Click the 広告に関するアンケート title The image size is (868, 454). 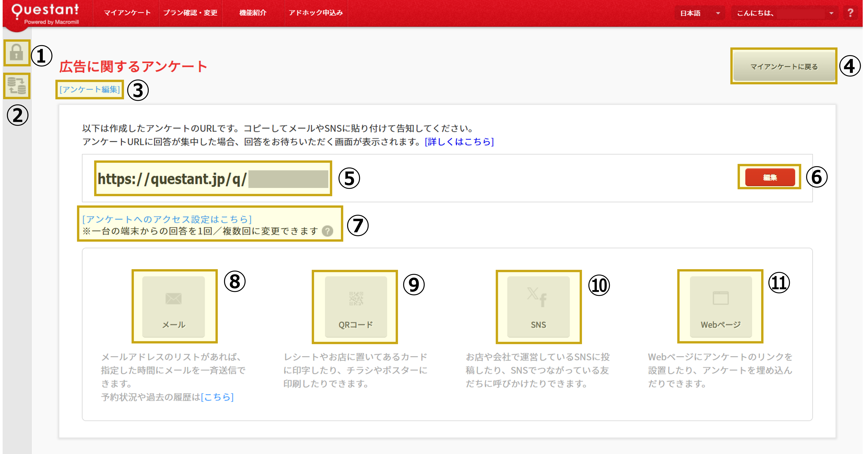point(133,66)
